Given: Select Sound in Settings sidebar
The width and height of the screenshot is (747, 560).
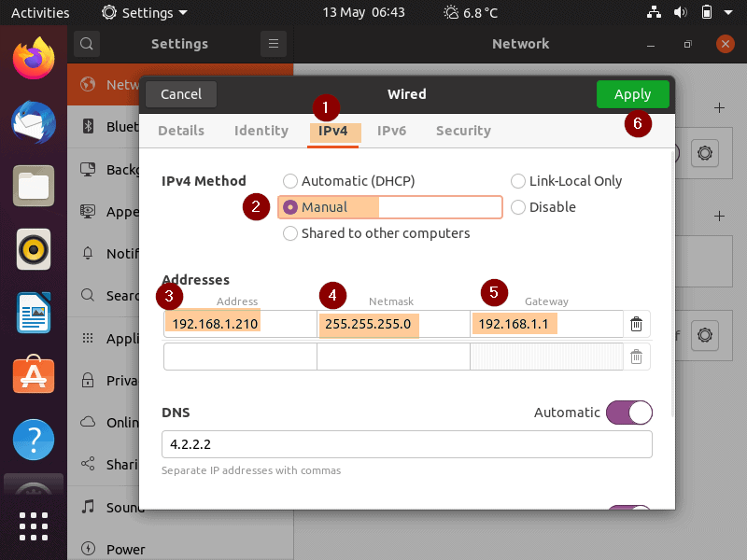Looking at the screenshot, I should coord(104,507).
